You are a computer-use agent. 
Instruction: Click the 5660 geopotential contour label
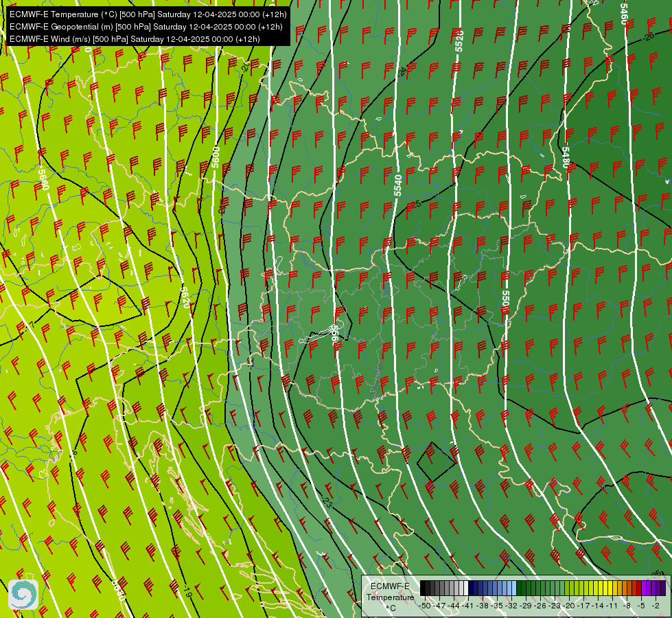click(43, 179)
